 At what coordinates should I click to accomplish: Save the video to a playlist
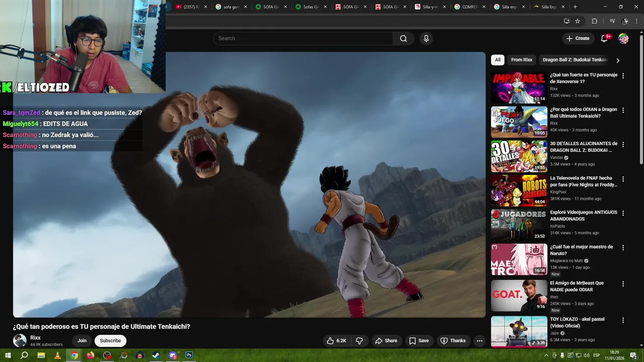click(419, 340)
